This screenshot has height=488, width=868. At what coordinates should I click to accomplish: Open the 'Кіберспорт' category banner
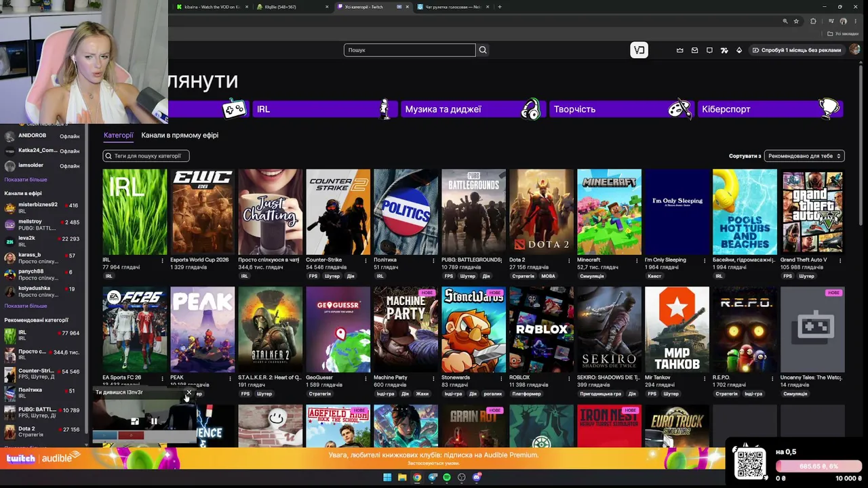(x=770, y=109)
